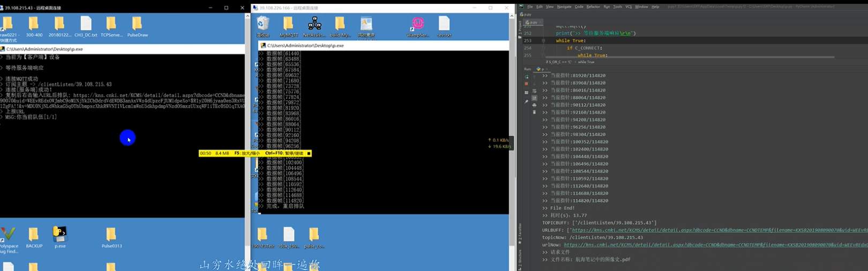Click the TOPICBUFF console output line
Image resolution: width=868 pixels, height=271 pixels.
tap(599, 223)
